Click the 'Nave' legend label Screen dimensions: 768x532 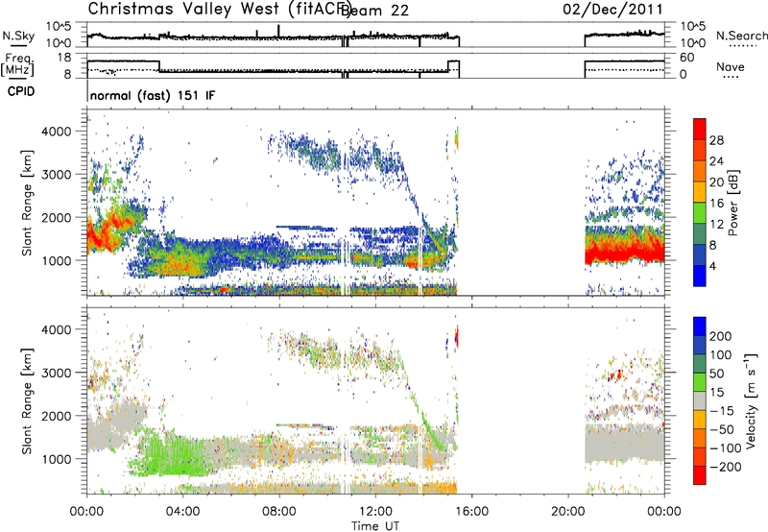click(731, 66)
